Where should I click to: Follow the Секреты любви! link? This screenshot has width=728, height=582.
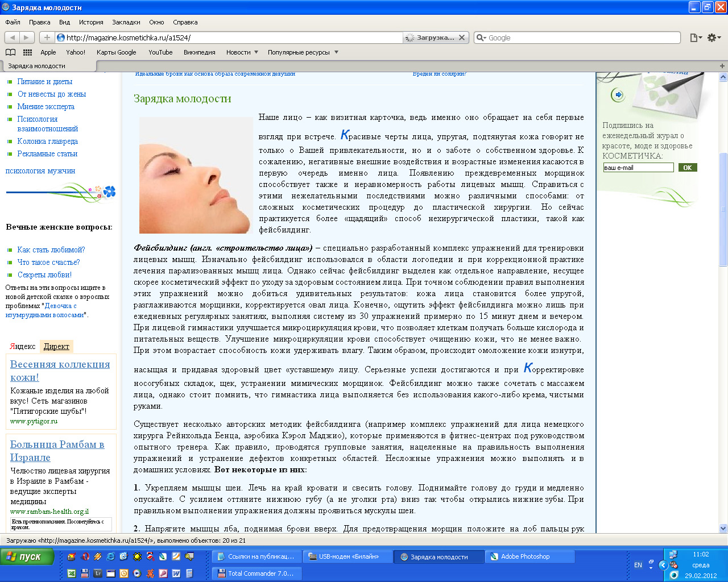point(44,275)
